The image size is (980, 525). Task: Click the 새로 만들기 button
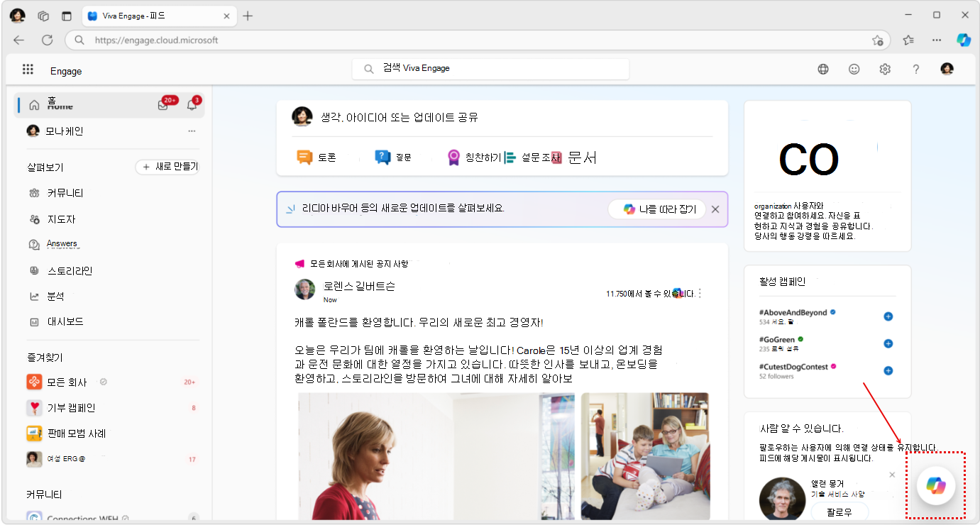[x=168, y=167]
